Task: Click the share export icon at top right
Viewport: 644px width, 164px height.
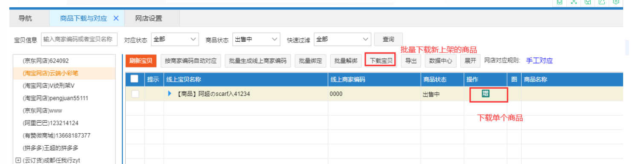Action: [602, 2]
